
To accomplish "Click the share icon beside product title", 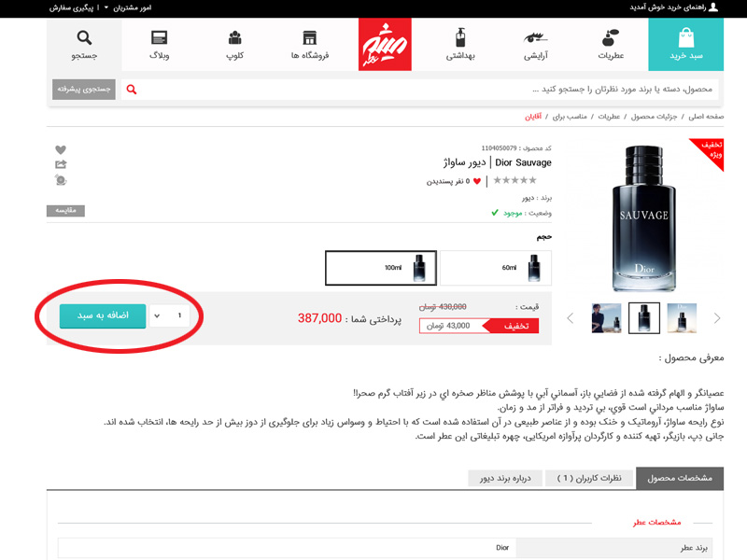I will click(x=61, y=164).
